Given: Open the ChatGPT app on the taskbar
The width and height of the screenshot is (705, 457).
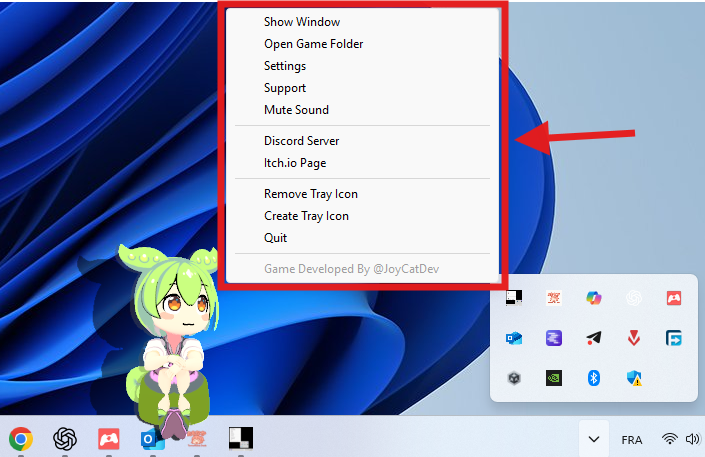Looking at the screenshot, I should (x=65, y=439).
